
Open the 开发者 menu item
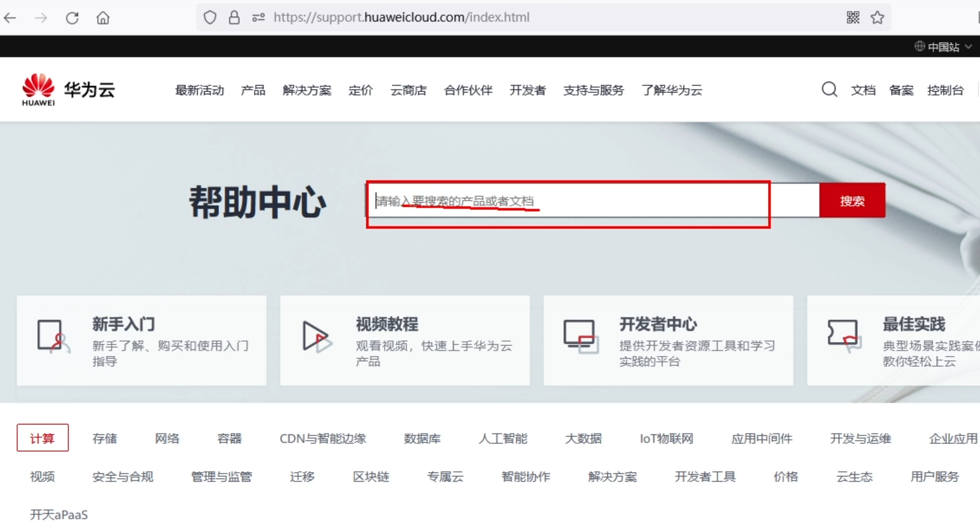click(x=528, y=90)
